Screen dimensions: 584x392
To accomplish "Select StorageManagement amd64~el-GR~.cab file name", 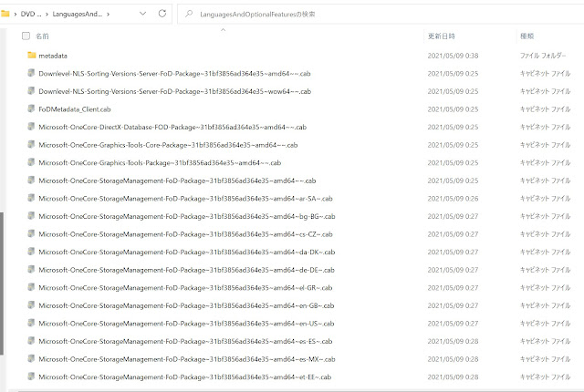I will pyautogui.click(x=185, y=288).
